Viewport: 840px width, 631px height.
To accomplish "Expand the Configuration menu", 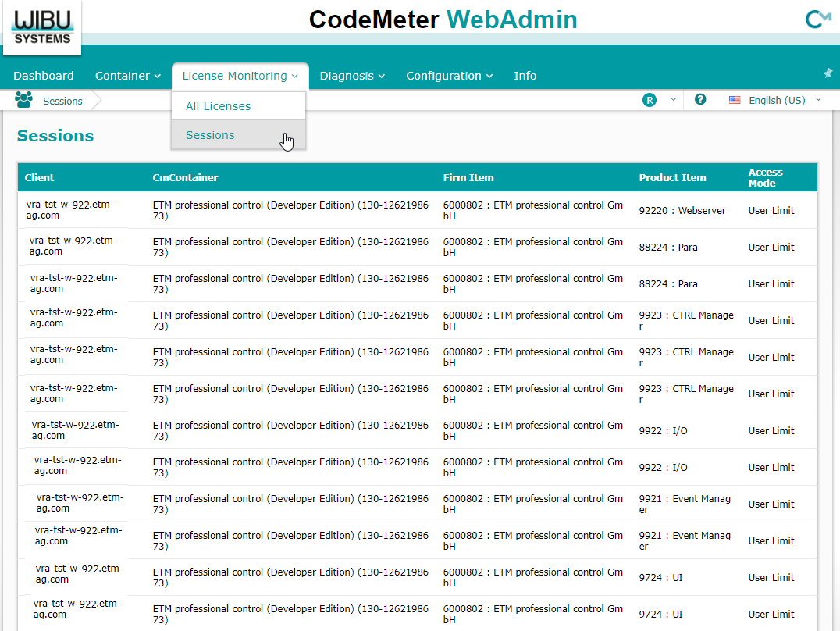I will (449, 76).
